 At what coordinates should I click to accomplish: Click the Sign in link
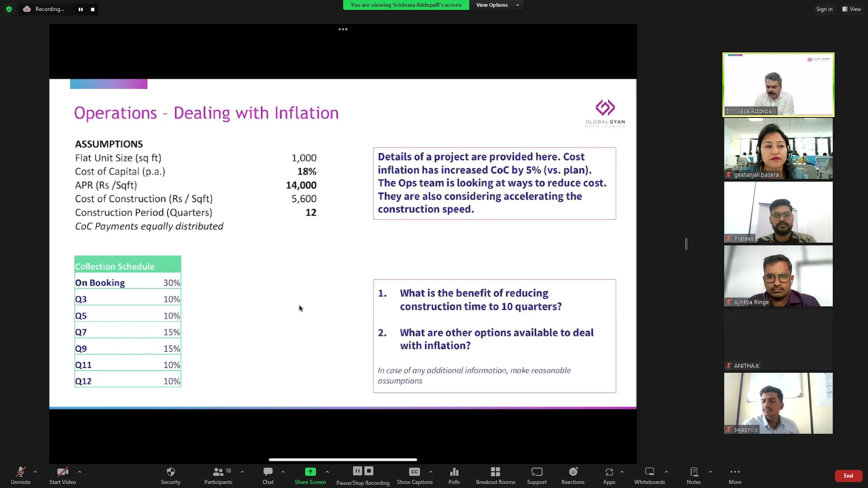pos(824,9)
